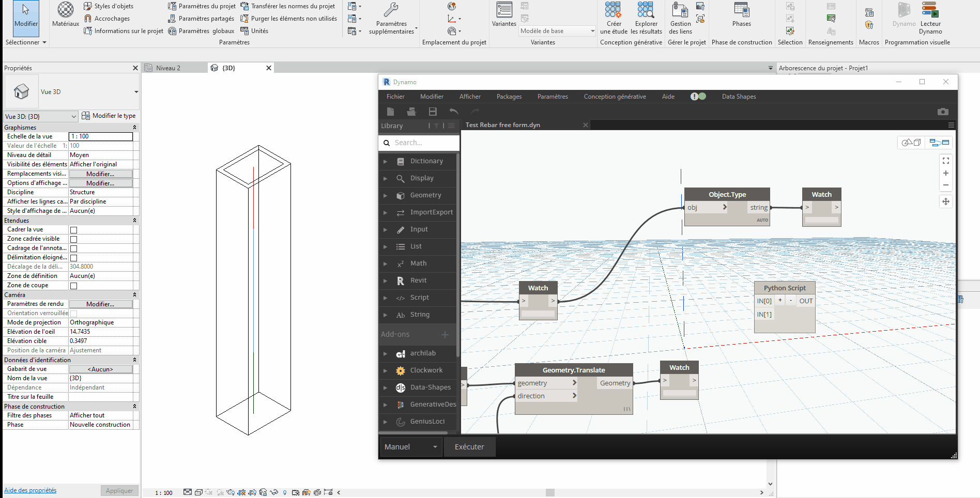Click the detail level icon in view control bar

coord(188,492)
